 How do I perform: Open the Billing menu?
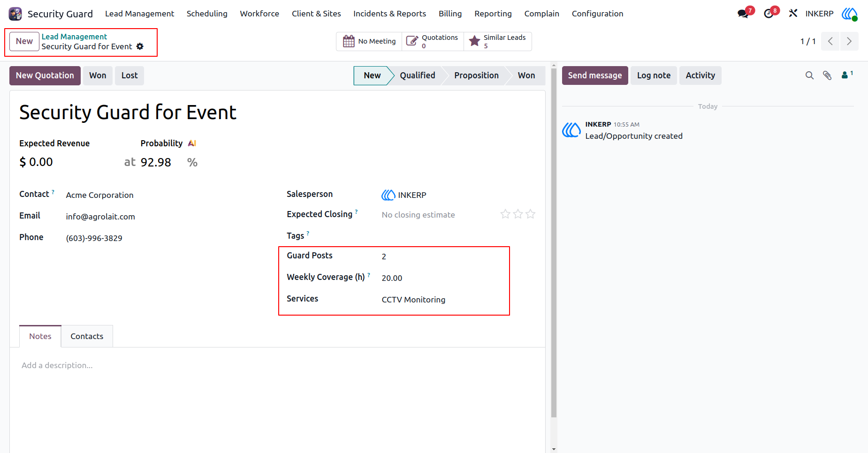click(450, 14)
